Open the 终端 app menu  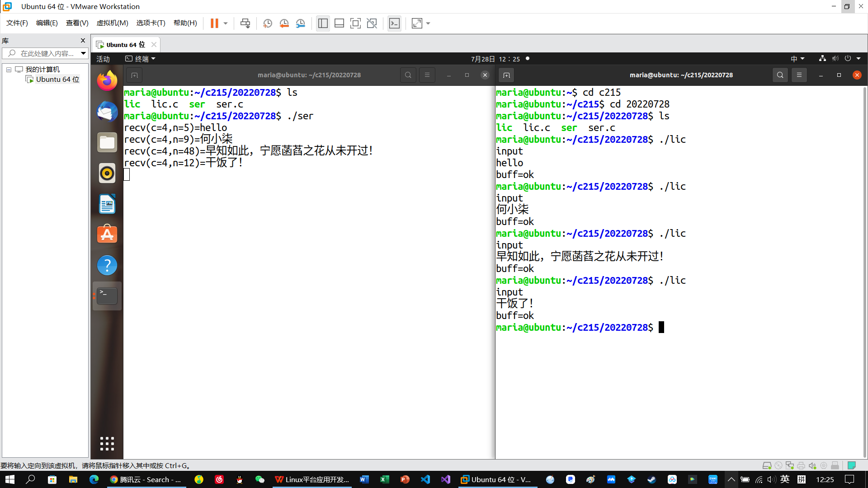click(141, 59)
